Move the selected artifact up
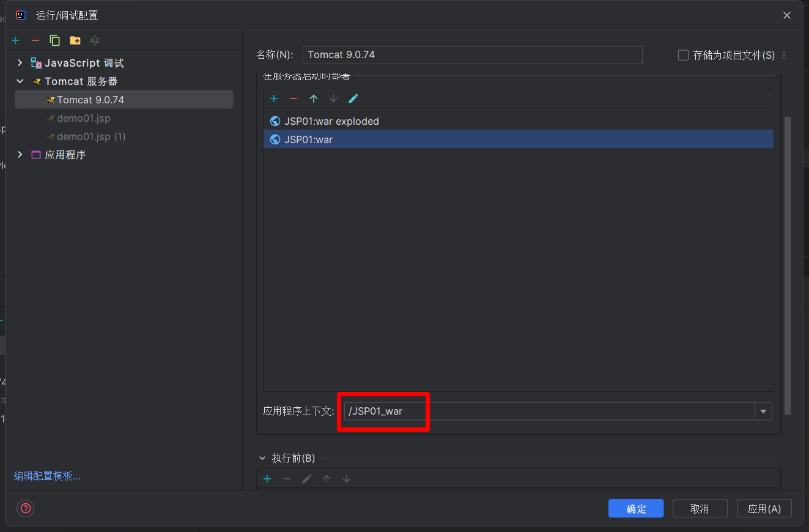Image resolution: width=809 pixels, height=532 pixels. pos(314,98)
